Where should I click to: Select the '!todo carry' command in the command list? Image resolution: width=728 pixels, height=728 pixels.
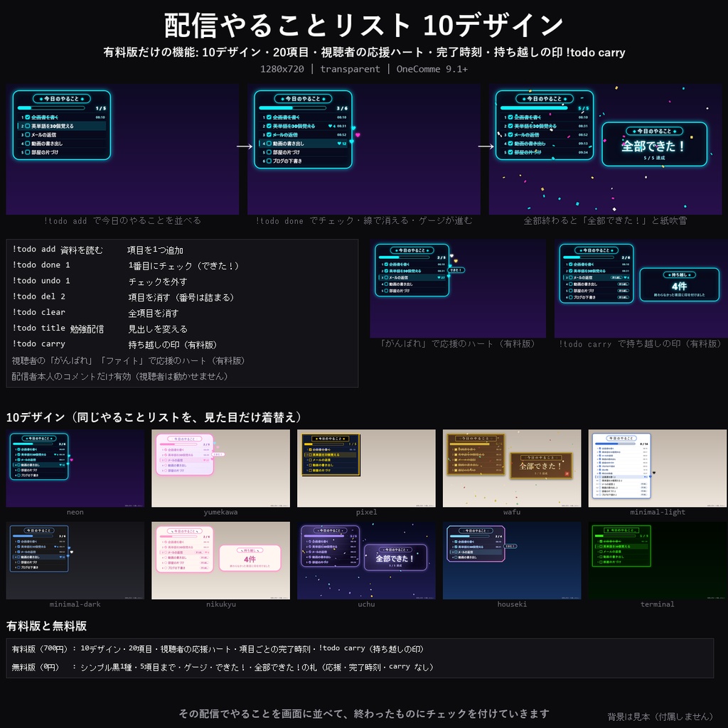point(39,344)
